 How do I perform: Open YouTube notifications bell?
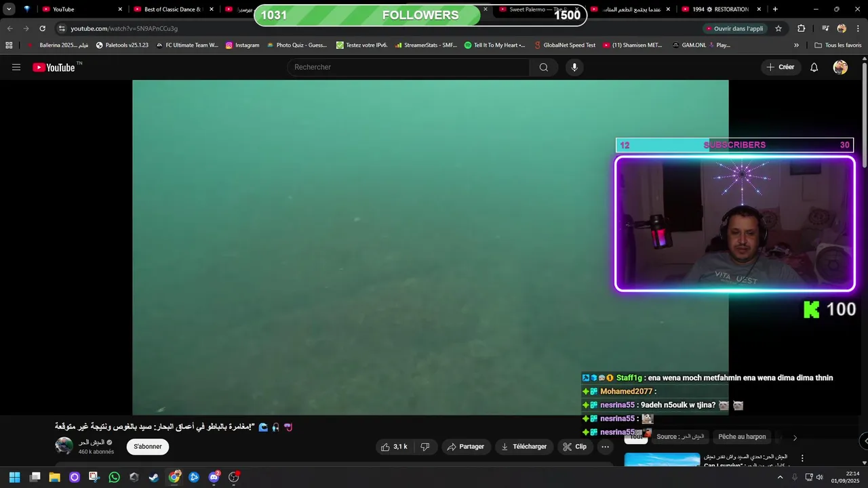814,67
